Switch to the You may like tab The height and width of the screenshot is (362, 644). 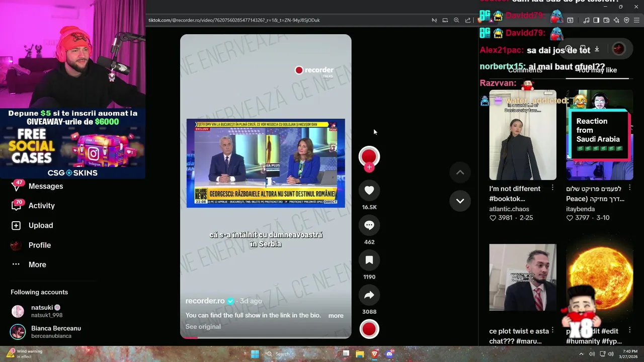click(x=597, y=70)
